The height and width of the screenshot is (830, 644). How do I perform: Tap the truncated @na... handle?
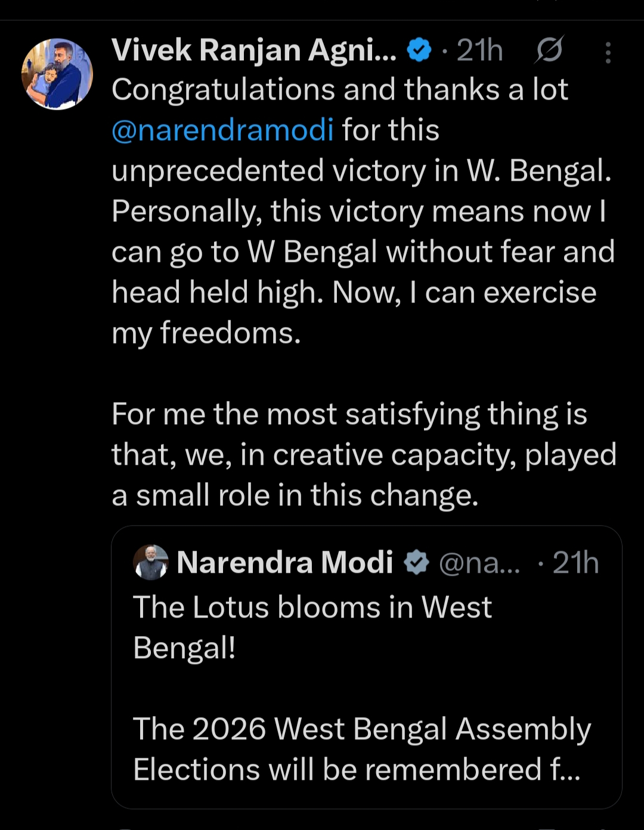[x=480, y=563]
